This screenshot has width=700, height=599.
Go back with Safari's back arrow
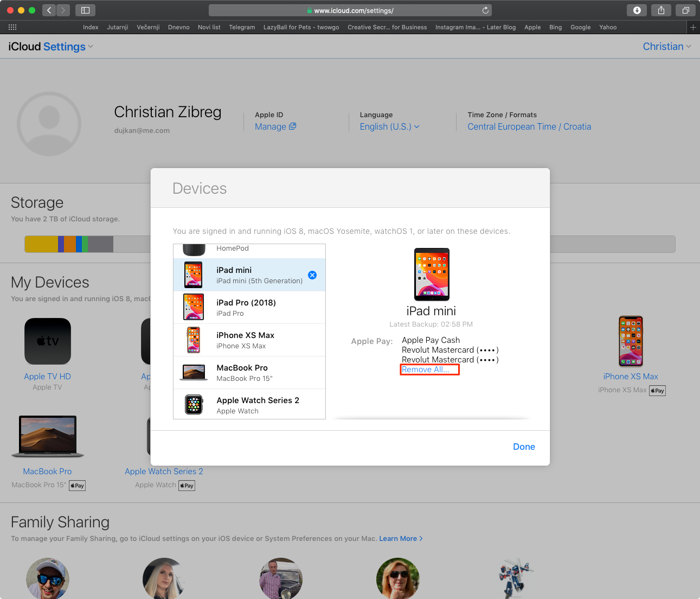click(49, 10)
